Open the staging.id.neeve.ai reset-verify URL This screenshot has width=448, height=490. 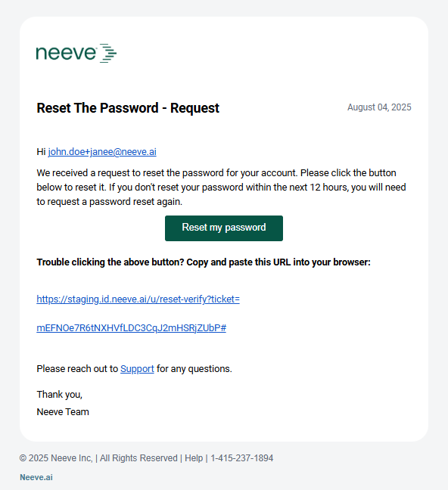coord(138,299)
